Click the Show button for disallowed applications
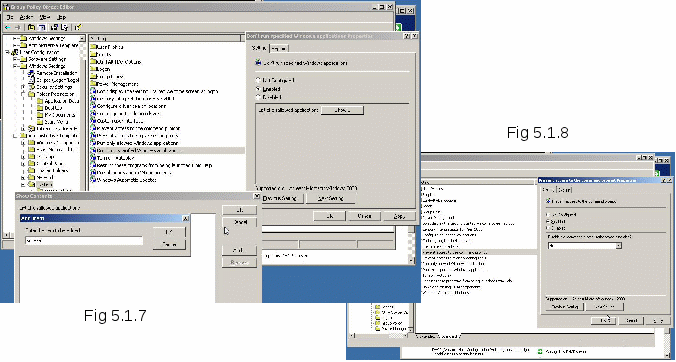 click(x=342, y=110)
